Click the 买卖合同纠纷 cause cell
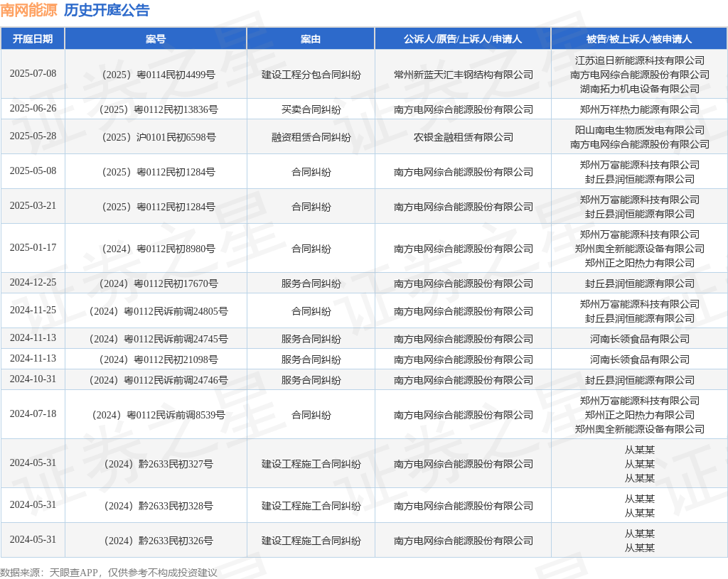This screenshot has width=728, height=579. (x=311, y=109)
